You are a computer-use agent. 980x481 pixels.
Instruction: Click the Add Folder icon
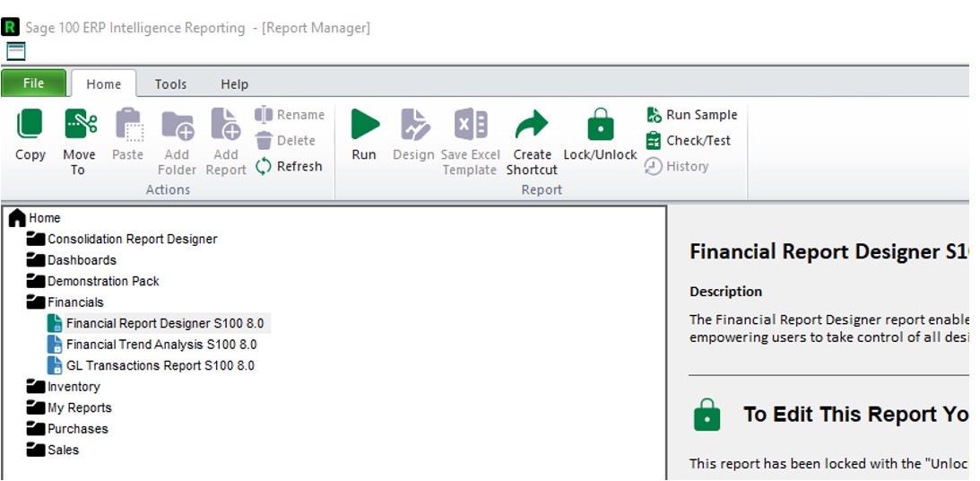coord(178,125)
